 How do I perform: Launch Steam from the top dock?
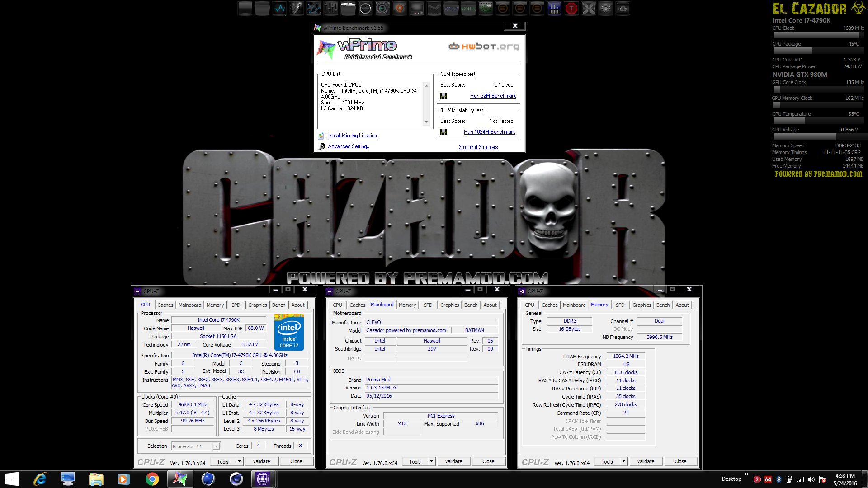coord(434,9)
